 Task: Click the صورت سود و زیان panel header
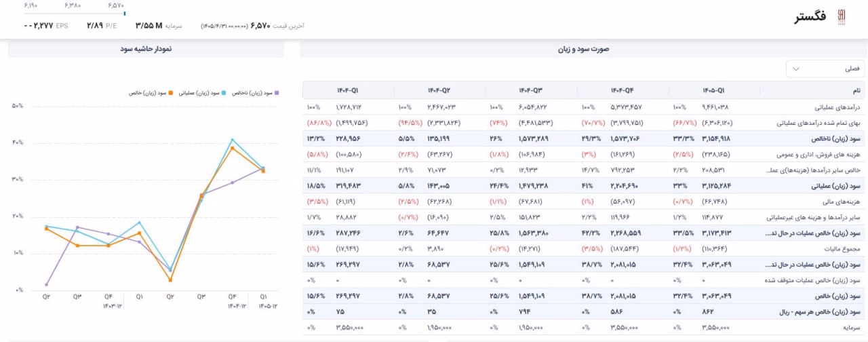583,50
